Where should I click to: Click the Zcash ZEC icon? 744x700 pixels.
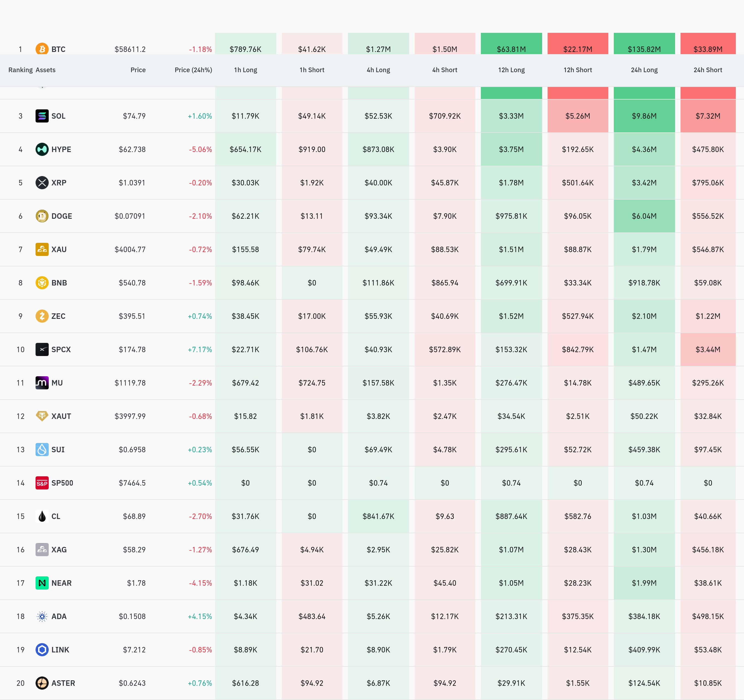[42, 316]
